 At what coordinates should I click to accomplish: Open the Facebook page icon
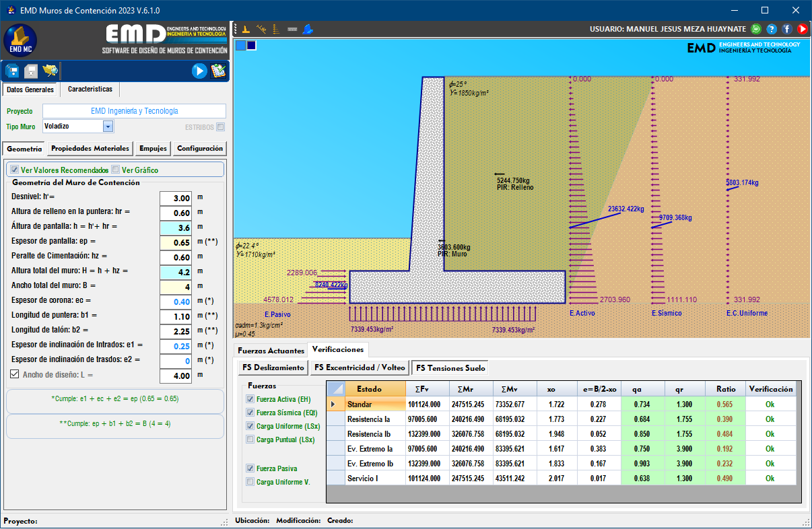pos(786,29)
